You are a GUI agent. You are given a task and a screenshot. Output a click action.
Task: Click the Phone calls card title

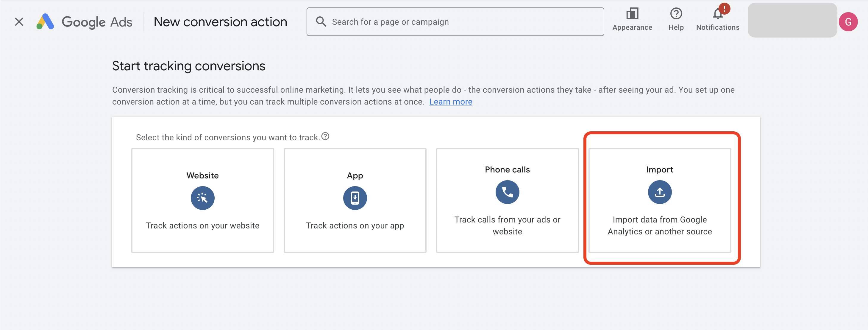pos(507,169)
